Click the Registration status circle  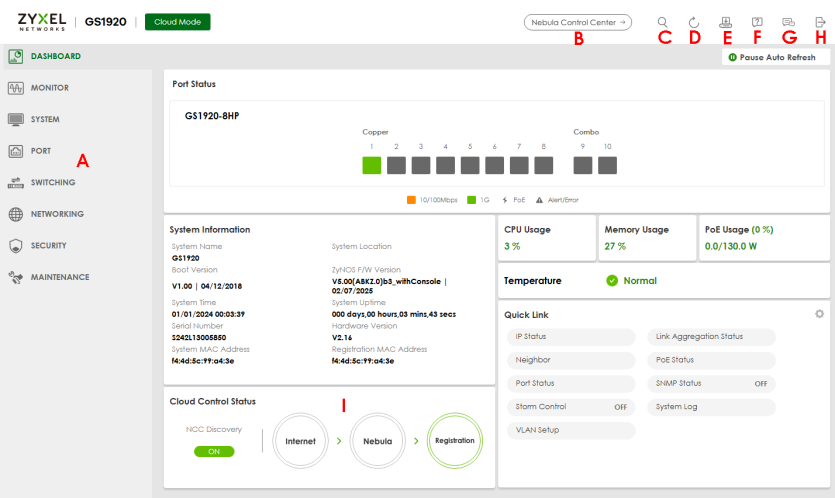click(x=455, y=441)
